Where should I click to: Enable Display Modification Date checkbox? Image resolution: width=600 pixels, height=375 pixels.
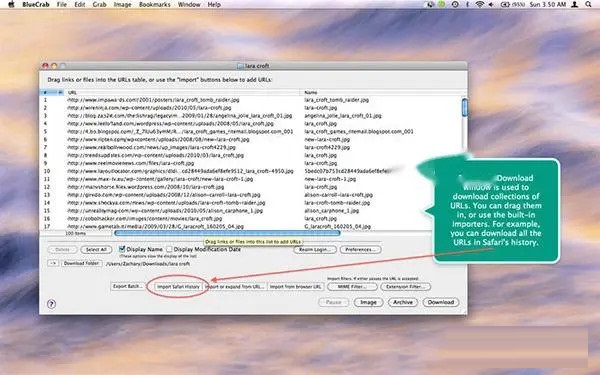169,249
